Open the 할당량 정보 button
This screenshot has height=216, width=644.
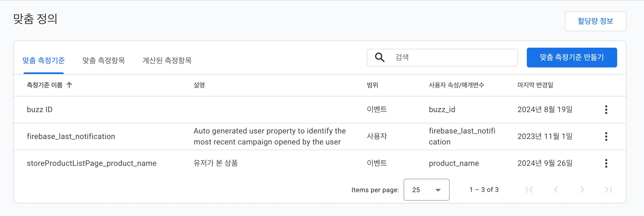click(595, 21)
